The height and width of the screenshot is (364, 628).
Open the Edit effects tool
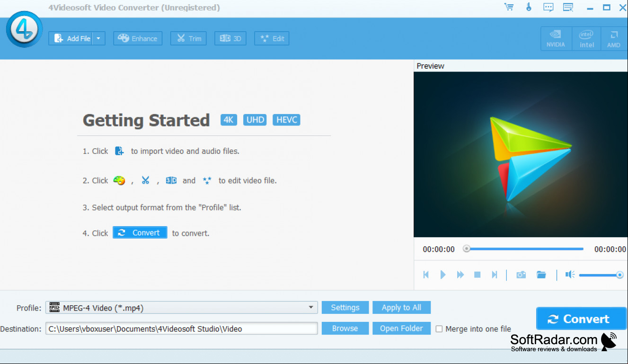(272, 38)
